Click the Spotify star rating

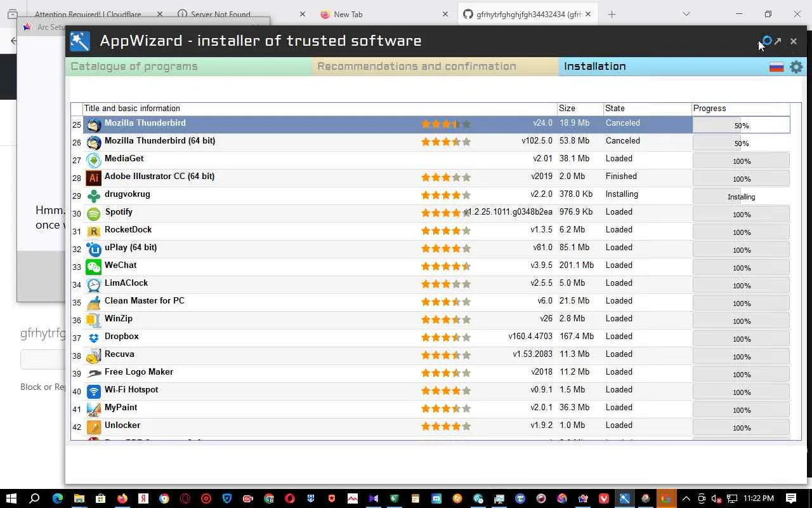[x=446, y=213]
